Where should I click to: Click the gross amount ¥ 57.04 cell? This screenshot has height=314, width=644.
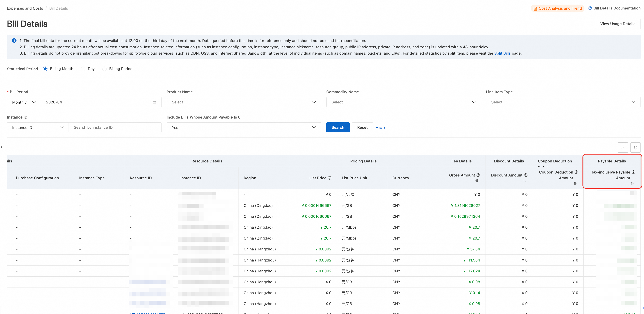point(474,249)
